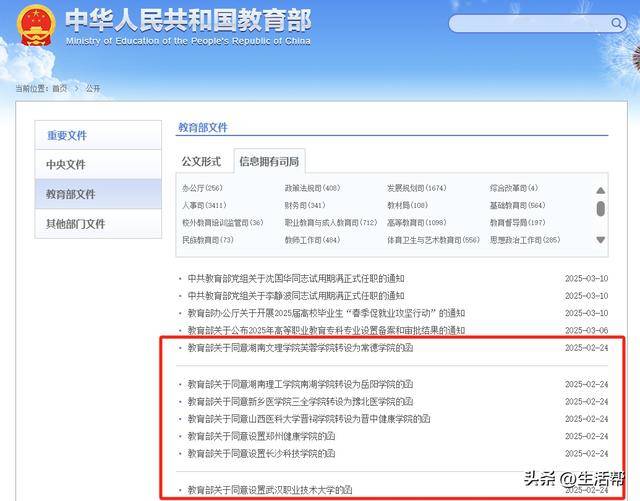
Task: Select 教育部文件 in the sidebar
Action: [98, 194]
